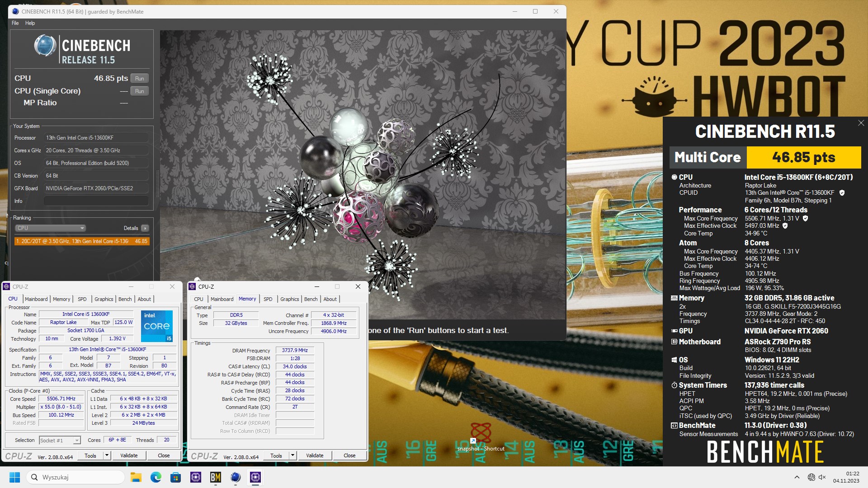Screen dimensions: 868x488
Task: Switch to second CPU-Z taskbar icon
Action: [x=255, y=477]
